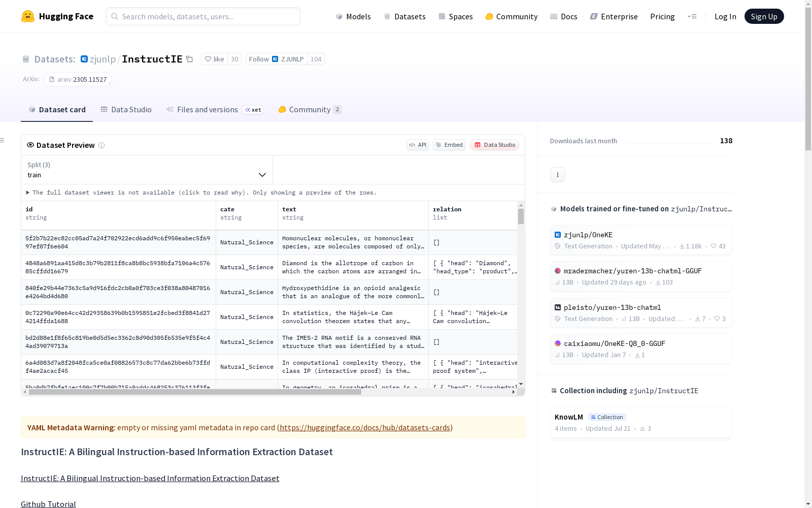The width and height of the screenshot is (812, 508).
Task: Click the Datasets stack icon beside the title
Action: coord(26,59)
